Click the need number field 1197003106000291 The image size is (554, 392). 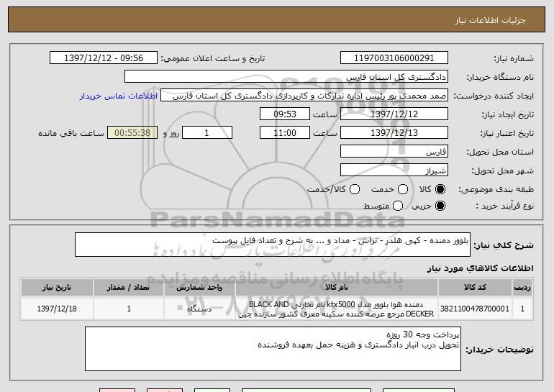point(394,58)
